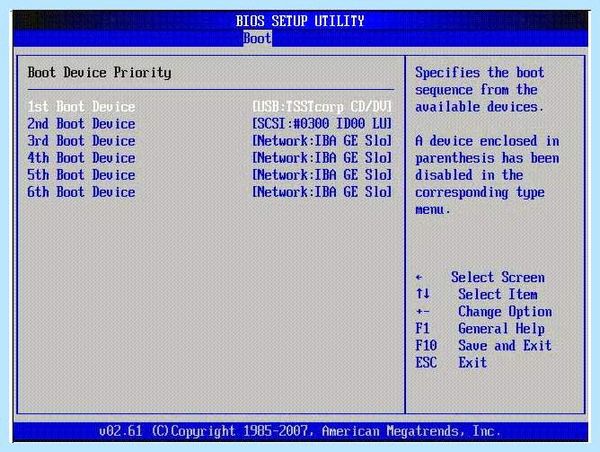Click the F10 key label
Image resolution: width=600 pixels, height=452 pixels.
426,345
